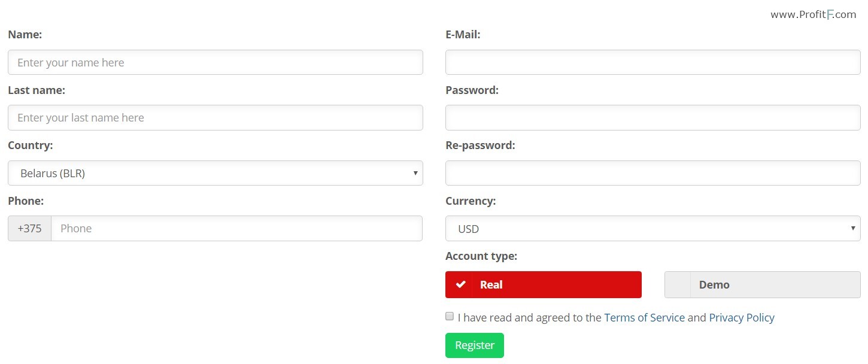Click the green Register button
The image size is (868, 364).
point(475,345)
